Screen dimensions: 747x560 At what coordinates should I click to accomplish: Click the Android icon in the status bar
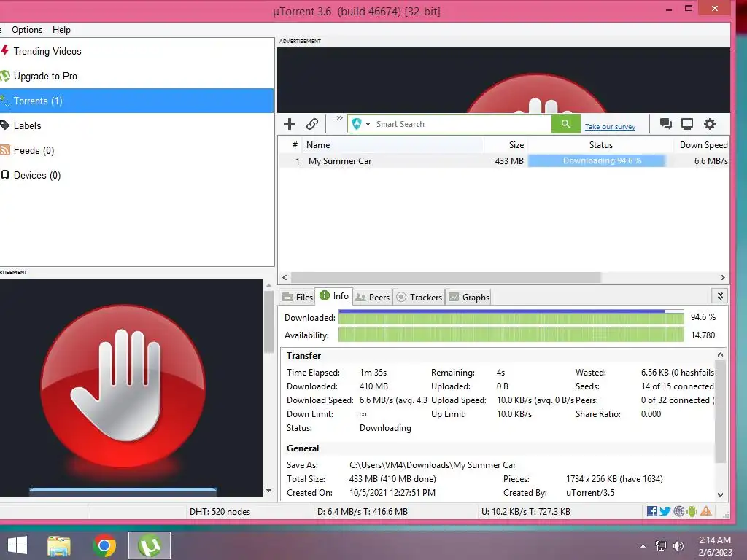pos(692,511)
